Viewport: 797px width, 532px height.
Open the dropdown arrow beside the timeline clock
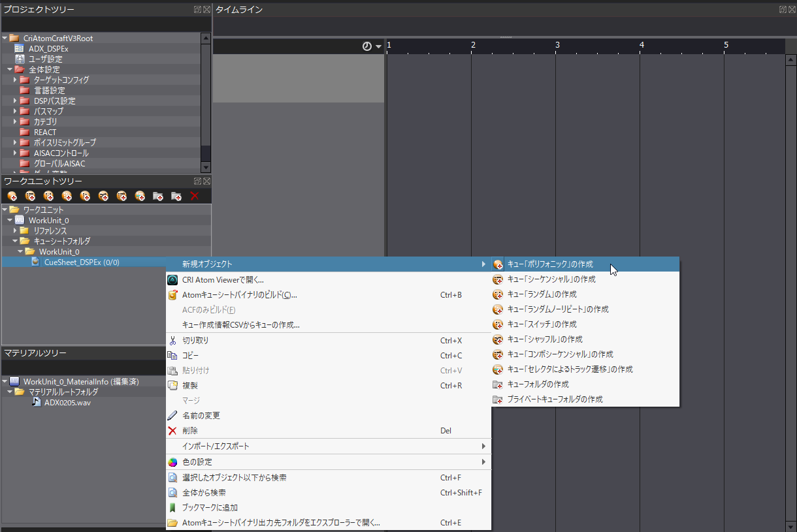click(x=379, y=47)
